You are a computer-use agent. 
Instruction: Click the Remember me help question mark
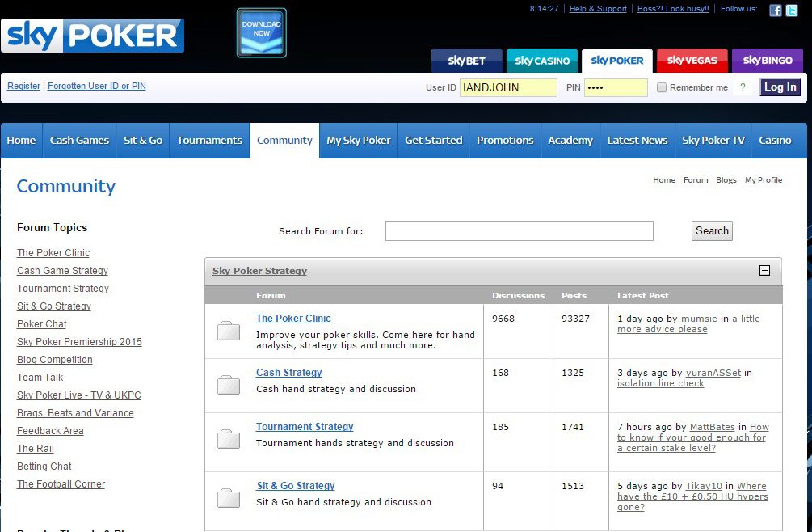[x=743, y=87]
